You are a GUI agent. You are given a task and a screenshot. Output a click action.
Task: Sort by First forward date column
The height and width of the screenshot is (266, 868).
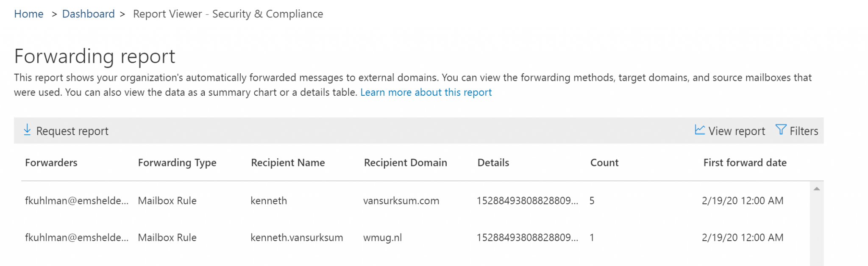tap(744, 163)
